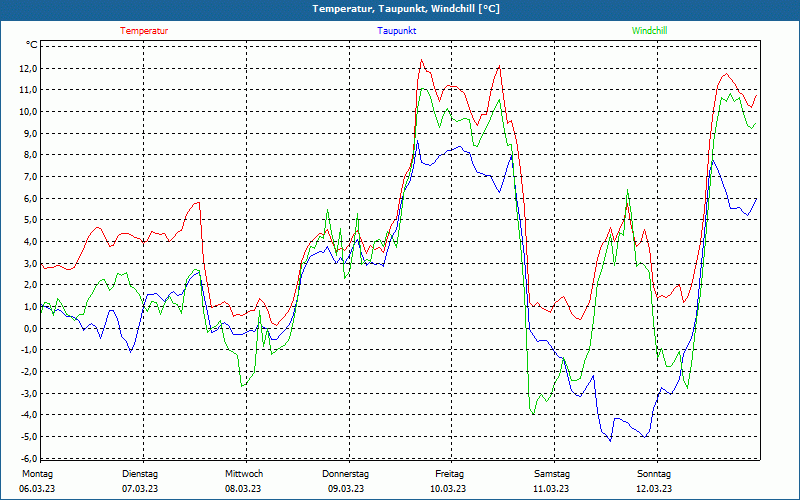Select the Donnerstag 09.03.23 date label
Viewport: 800px width, 500px height.
click(x=345, y=481)
